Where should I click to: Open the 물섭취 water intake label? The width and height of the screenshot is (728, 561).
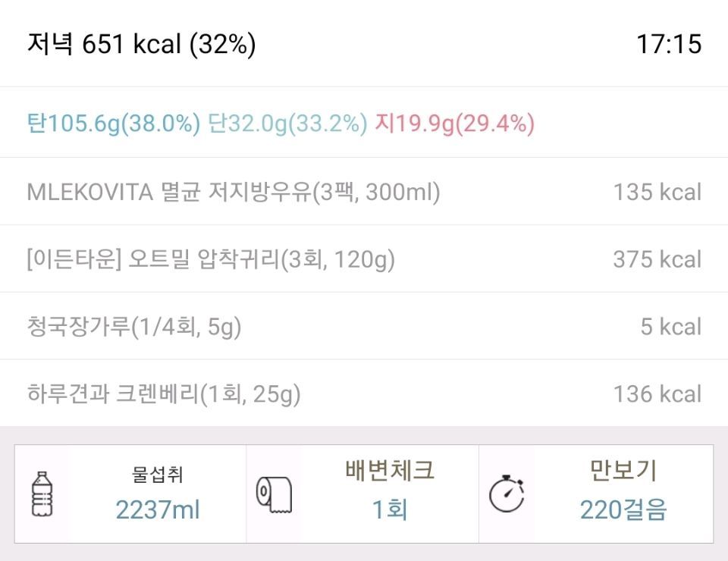[157, 475]
